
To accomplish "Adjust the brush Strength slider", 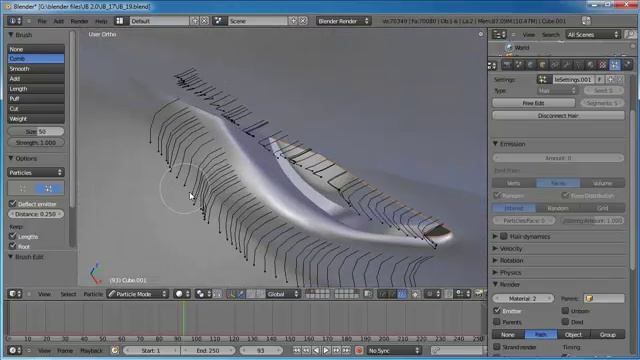I will 36,142.
